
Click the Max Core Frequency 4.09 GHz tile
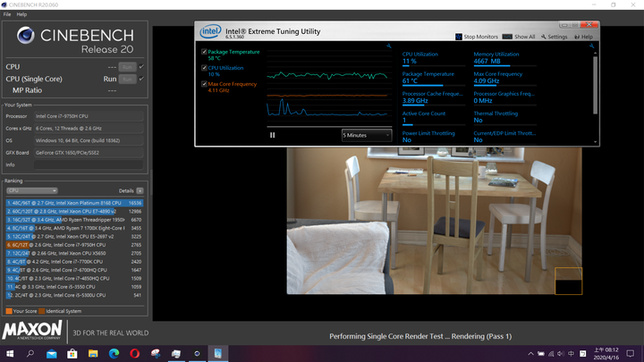[504, 79]
